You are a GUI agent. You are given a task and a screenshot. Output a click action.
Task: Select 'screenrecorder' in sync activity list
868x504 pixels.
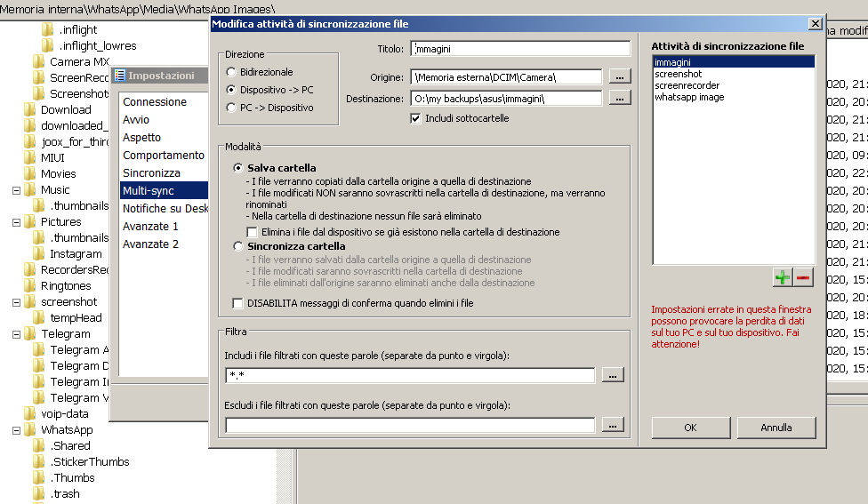click(x=734, y=85)
